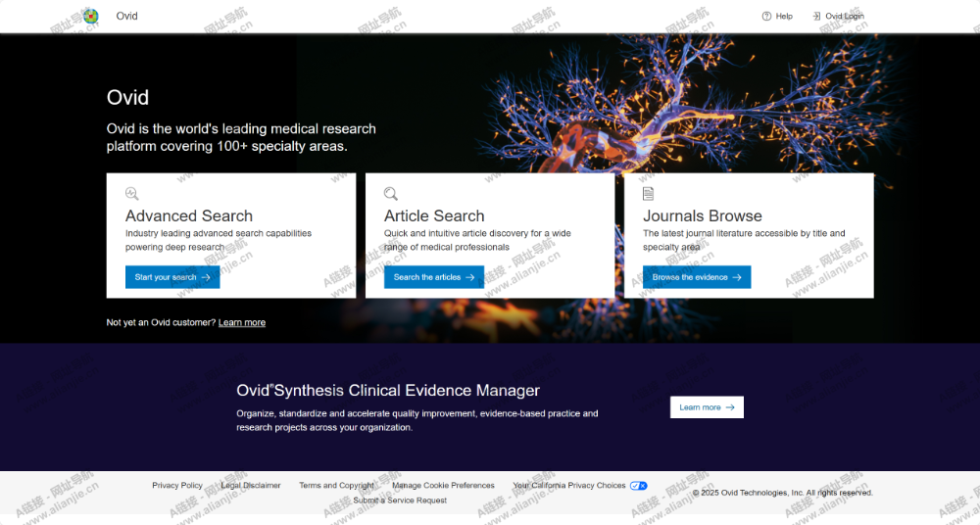
Task: Click the latest journal literature description
Action: (x=744, y=240)
